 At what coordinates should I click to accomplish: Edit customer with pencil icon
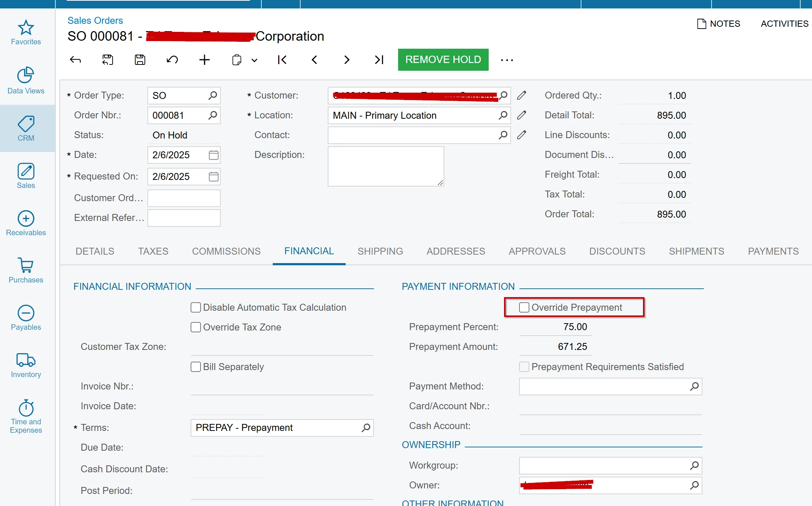(521, 96)
